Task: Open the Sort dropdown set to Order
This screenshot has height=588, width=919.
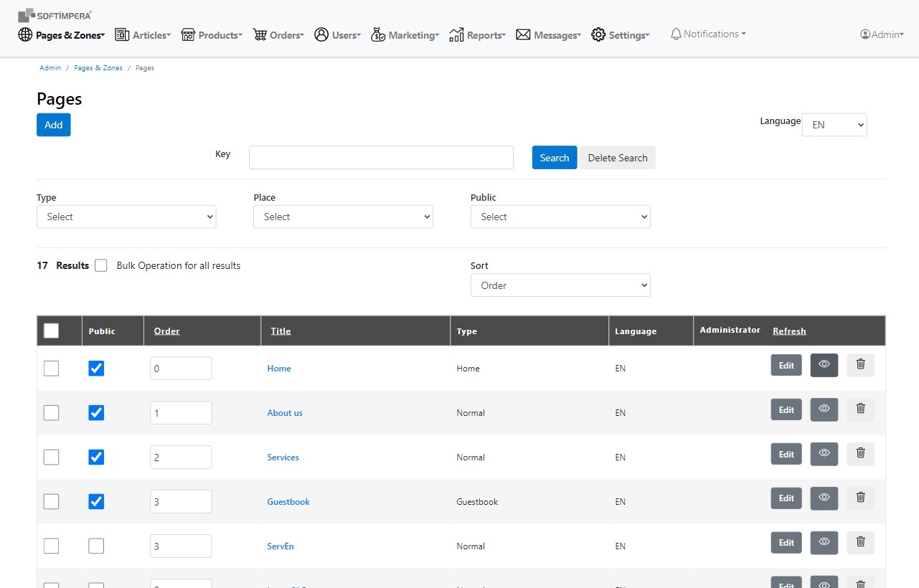Action: 560,285
